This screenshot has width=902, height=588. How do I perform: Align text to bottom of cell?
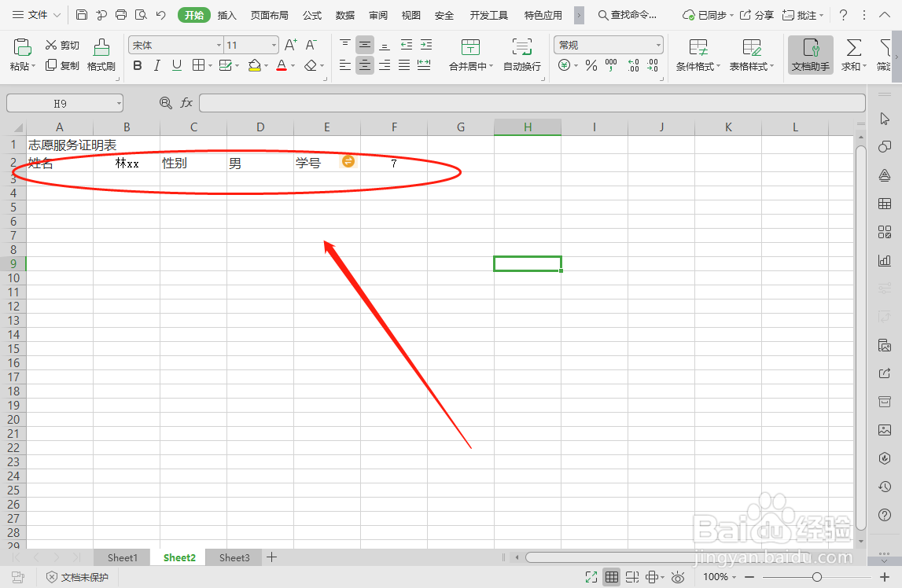[385, 45]
